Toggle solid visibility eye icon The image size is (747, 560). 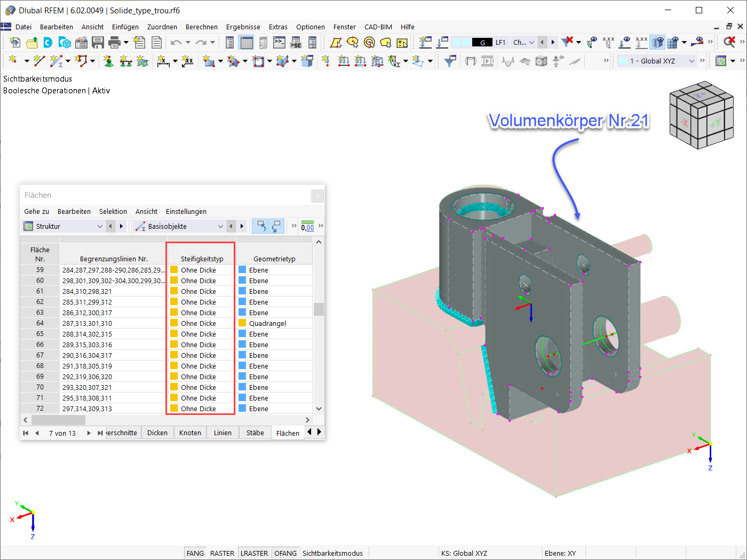[657, 42]
